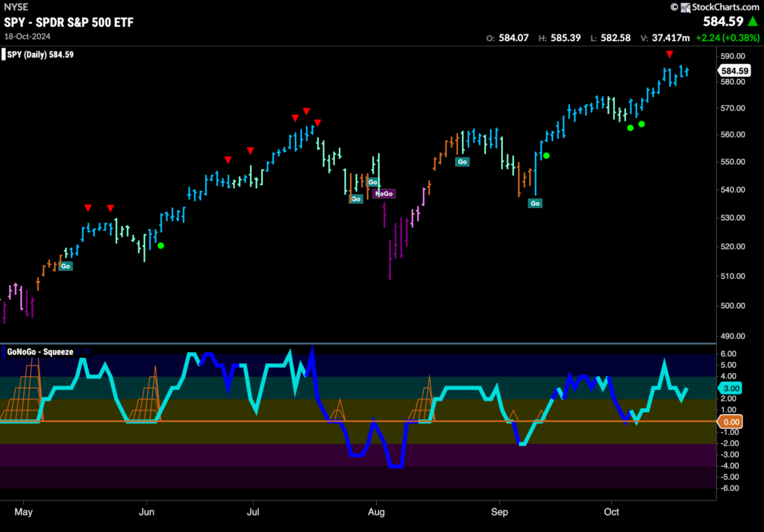Click the orange 0.00 zero-line value tag
Viewport: 764px width, 532px height.
click(730, 422)
